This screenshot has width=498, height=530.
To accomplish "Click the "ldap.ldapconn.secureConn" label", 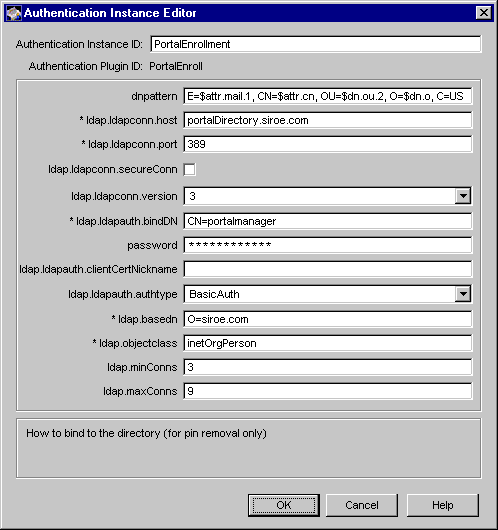I will (113, 169).
